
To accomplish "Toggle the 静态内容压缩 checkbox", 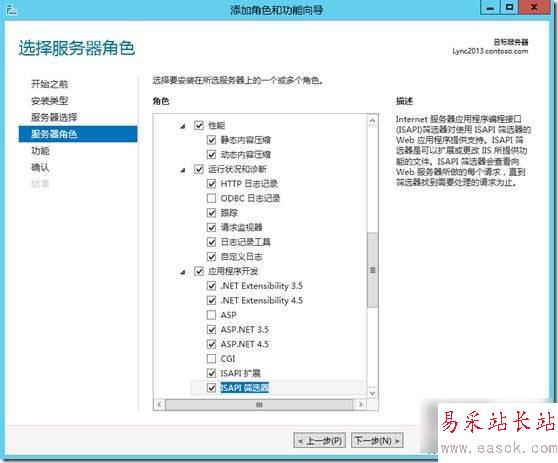I will point(211,140).
